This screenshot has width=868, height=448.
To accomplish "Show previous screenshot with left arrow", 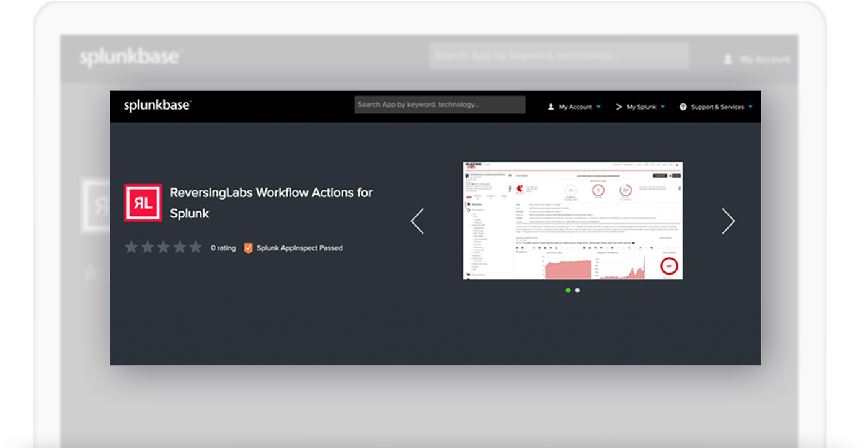I will click(418, 221).
